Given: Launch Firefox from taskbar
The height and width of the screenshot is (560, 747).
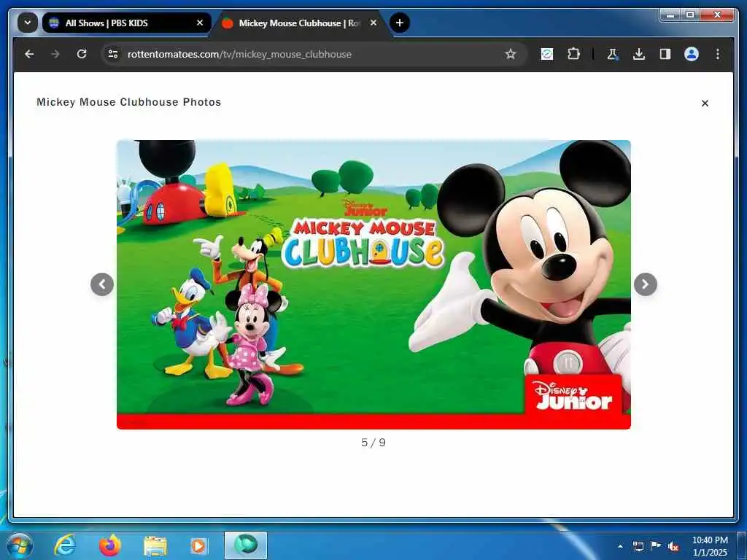Looking at the screenshot, I should (x=110, y=545).
